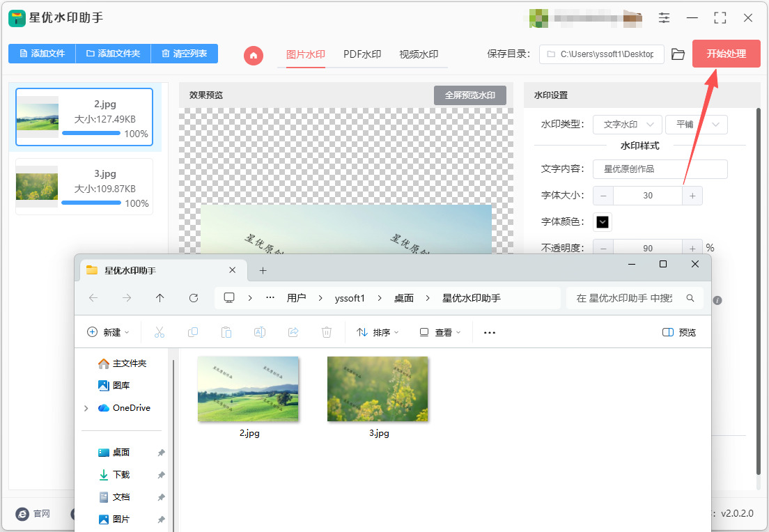Open 下载 in Explorer sidebar
The height and width of the screenshot is (532, 769).
tap(114, 475)
